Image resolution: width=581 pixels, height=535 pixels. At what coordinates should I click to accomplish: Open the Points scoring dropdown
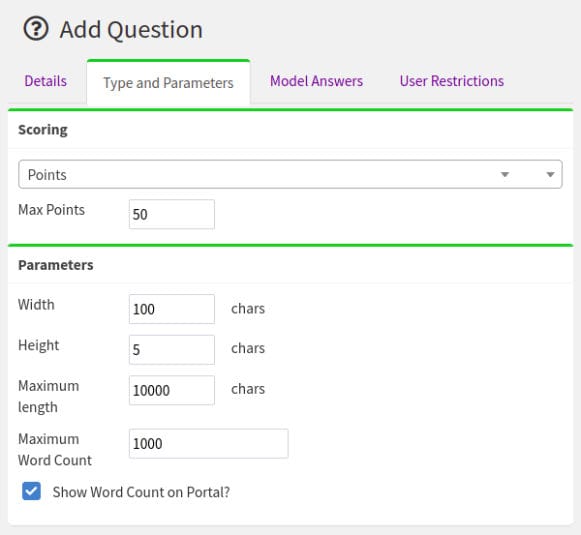[x=290, y=174]
